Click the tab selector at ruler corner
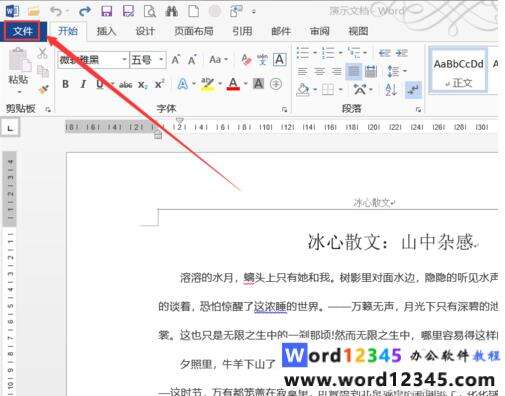 tap(10, 128)
